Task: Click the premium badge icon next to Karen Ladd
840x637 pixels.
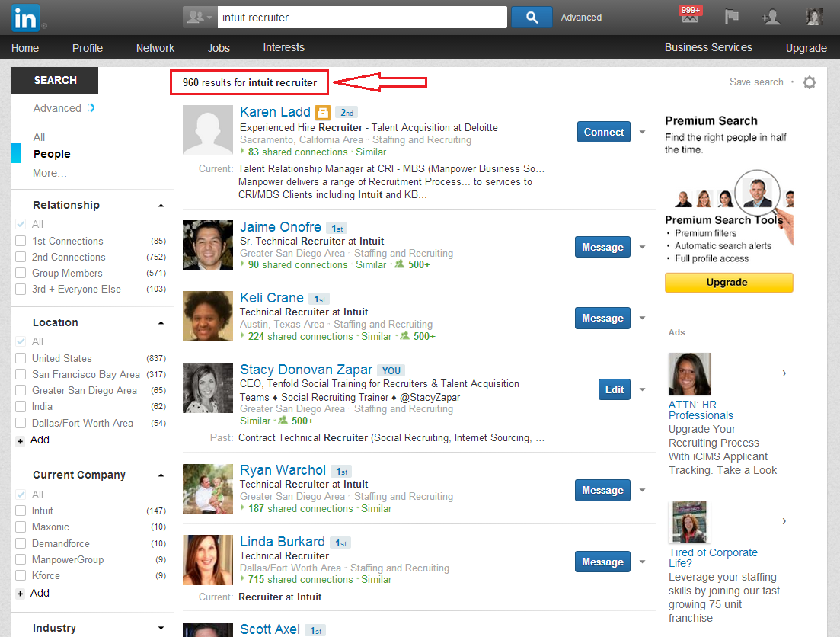Action: [322, 112]
